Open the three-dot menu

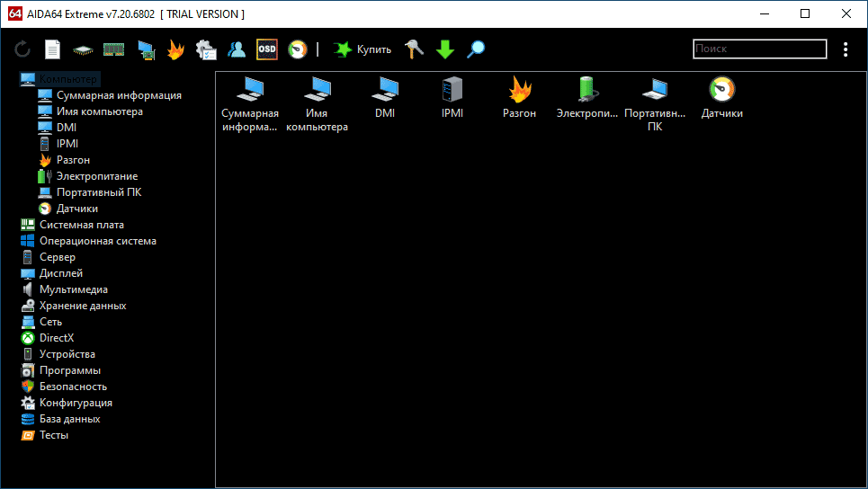pos(846,49)
